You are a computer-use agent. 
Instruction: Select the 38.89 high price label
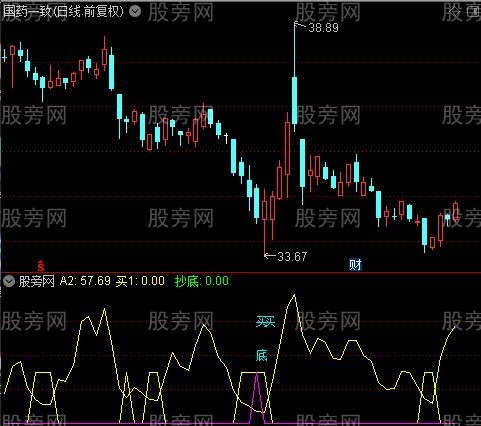pos(323,28)
